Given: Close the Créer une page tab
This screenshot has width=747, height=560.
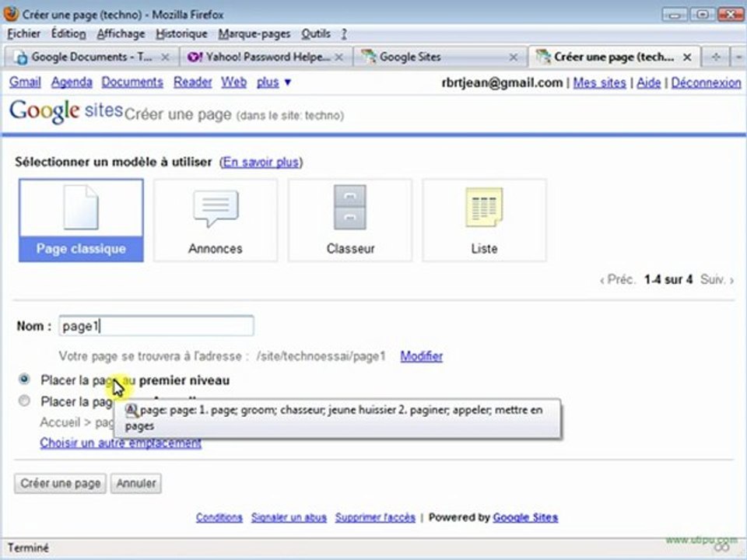Looking at the screenshot, I should coord(687,57).
